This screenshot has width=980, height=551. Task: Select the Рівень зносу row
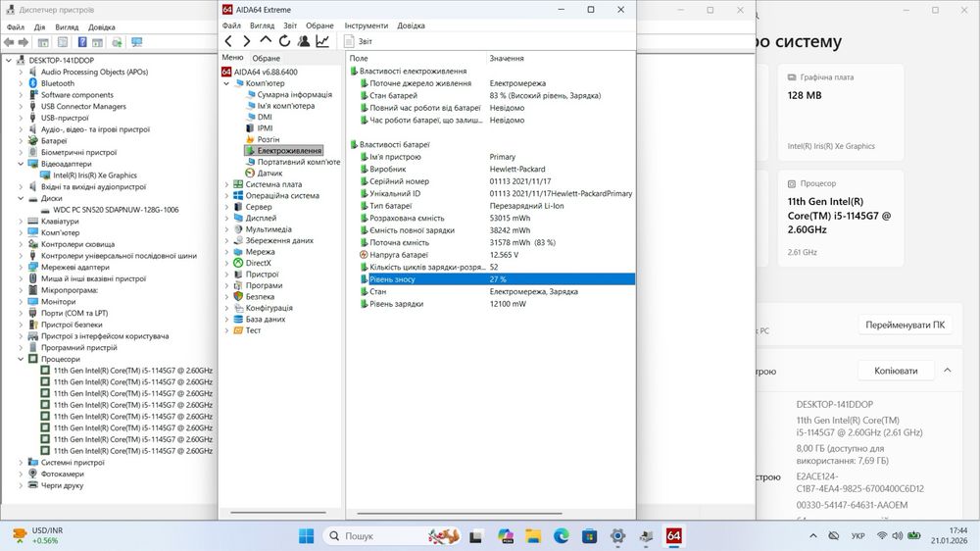tap(498, 279)
